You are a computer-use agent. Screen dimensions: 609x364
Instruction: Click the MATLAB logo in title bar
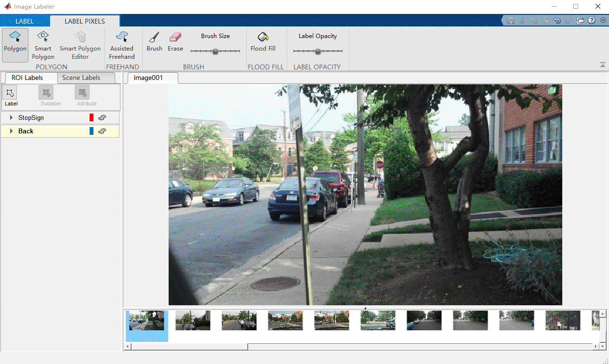[x=8, y=7]
